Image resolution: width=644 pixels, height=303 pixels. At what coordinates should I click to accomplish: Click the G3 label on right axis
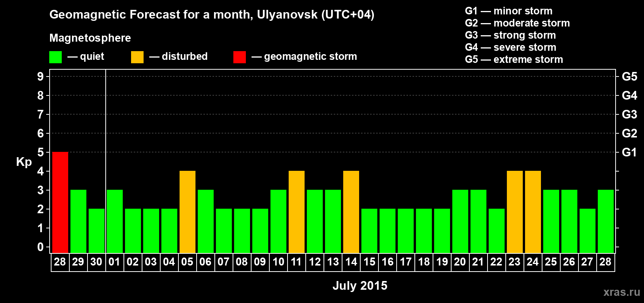pos(630,114)
